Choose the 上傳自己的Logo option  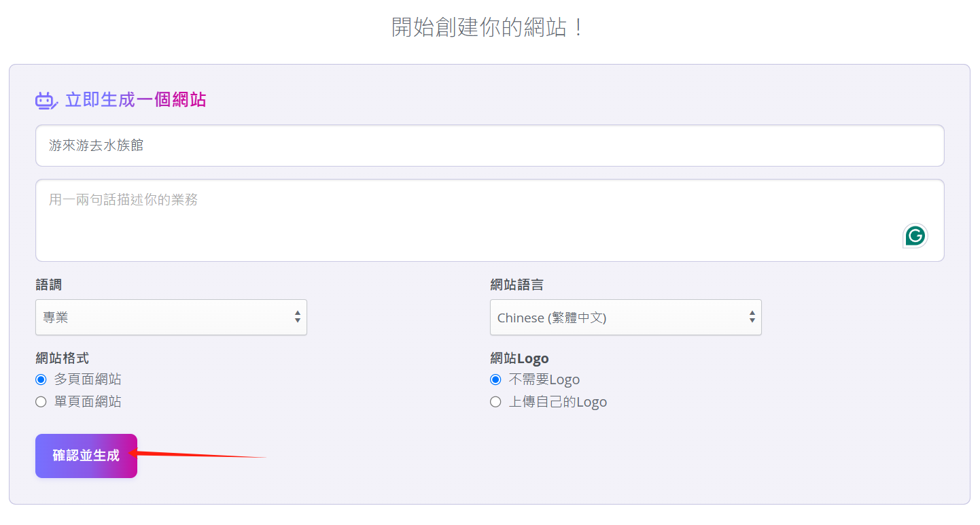(495, 402)
